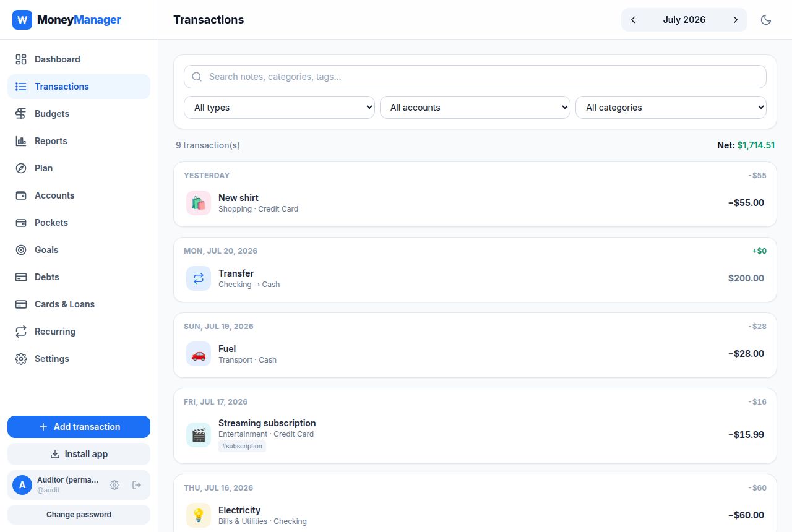The height and width of the screenshot is (532, 792).
Task: Click the MoneyManager logo icon
Action: pos(22,20)
